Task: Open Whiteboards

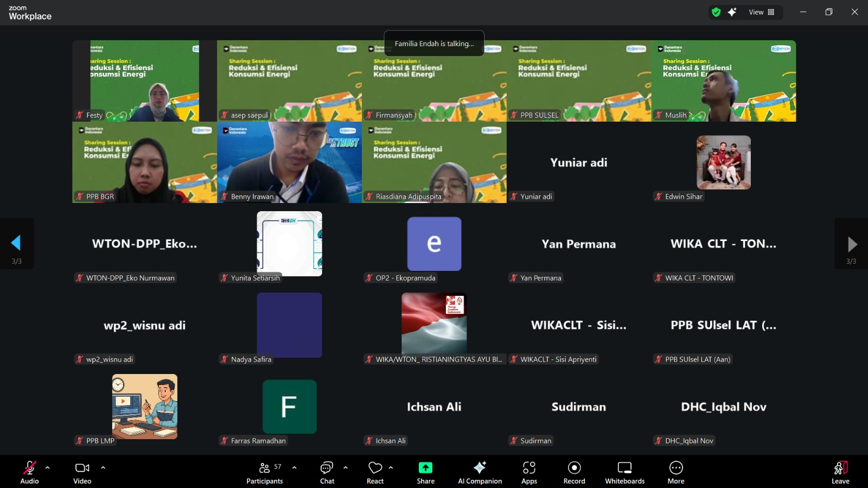Action: coord(624,472)
